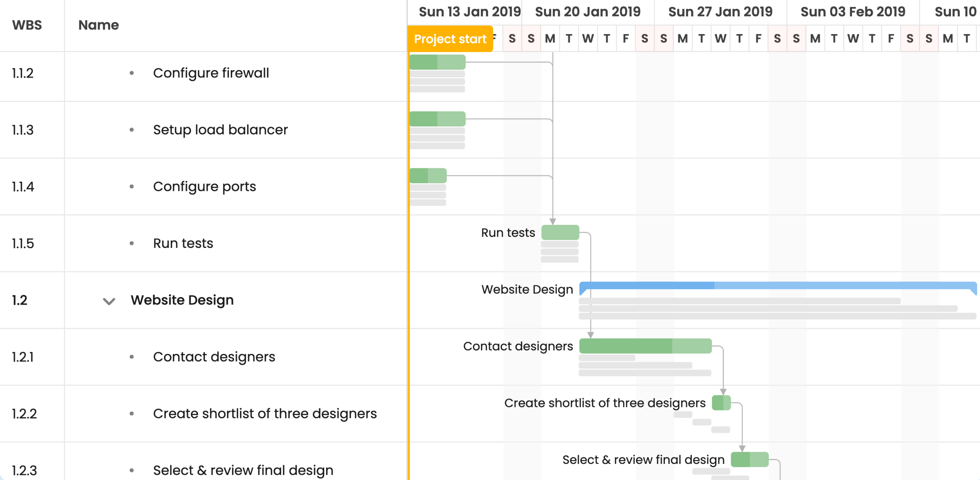Select WBS cell 1.2.2 in the grid

(x=24, y=414)
